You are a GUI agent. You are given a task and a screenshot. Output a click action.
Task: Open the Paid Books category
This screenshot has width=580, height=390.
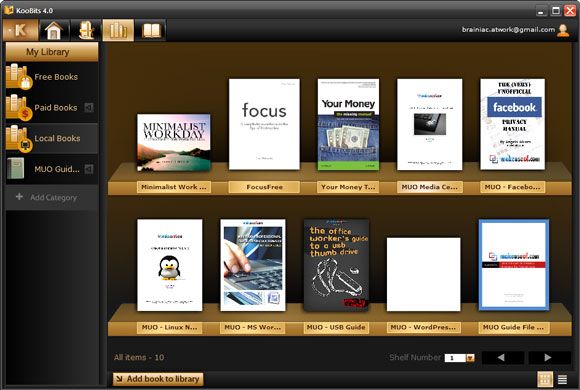click(52, 107)
